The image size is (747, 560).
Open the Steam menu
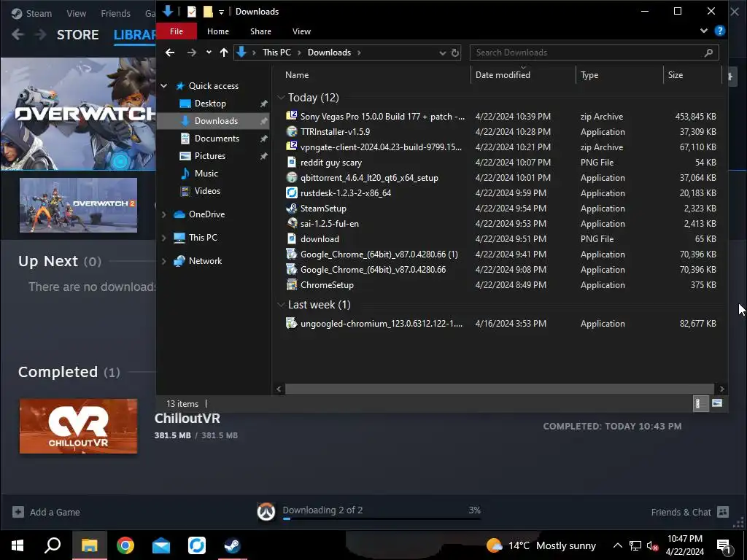tap(32, 13)
